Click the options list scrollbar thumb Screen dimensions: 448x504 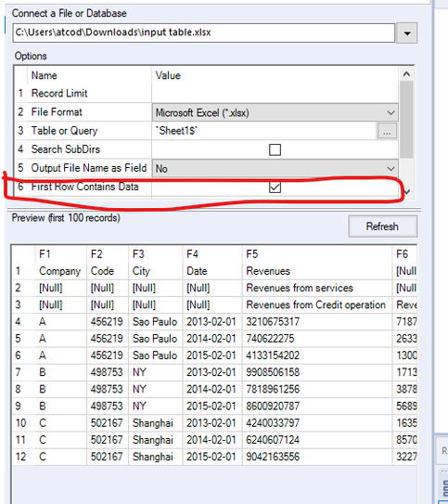(406, 120)
